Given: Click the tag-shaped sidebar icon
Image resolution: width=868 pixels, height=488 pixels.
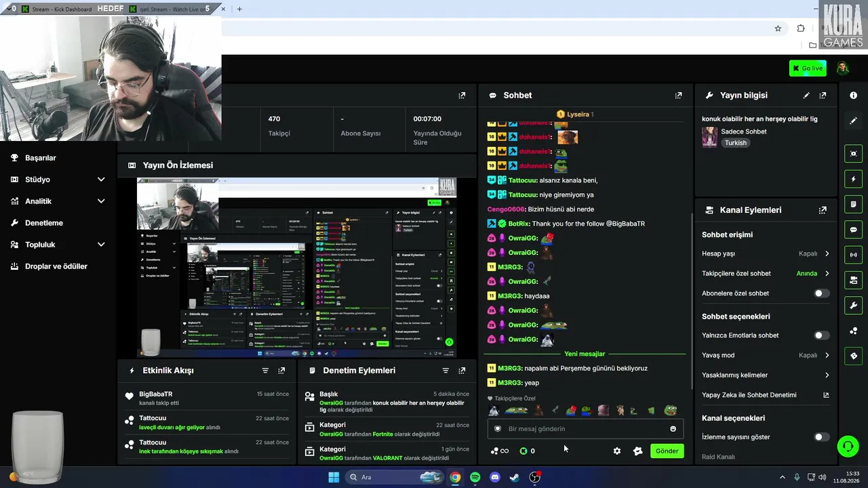Looking at the screenshot, I should pos(853,356).
